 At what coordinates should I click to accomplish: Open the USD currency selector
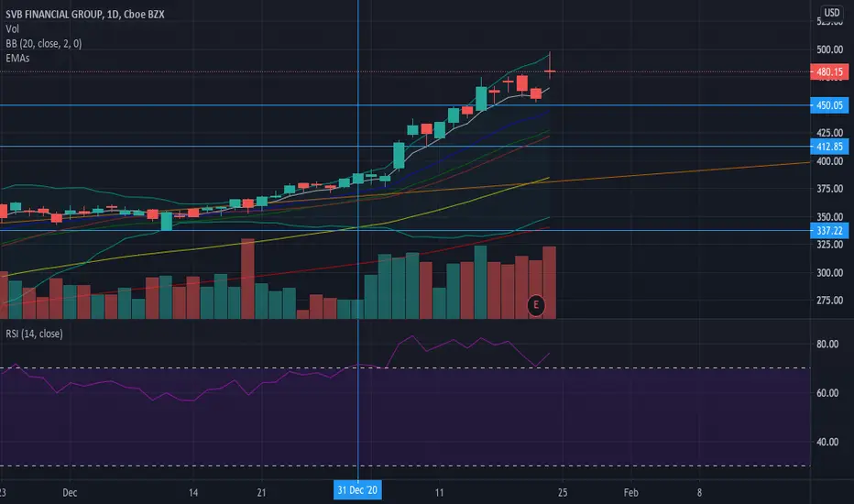832,13
